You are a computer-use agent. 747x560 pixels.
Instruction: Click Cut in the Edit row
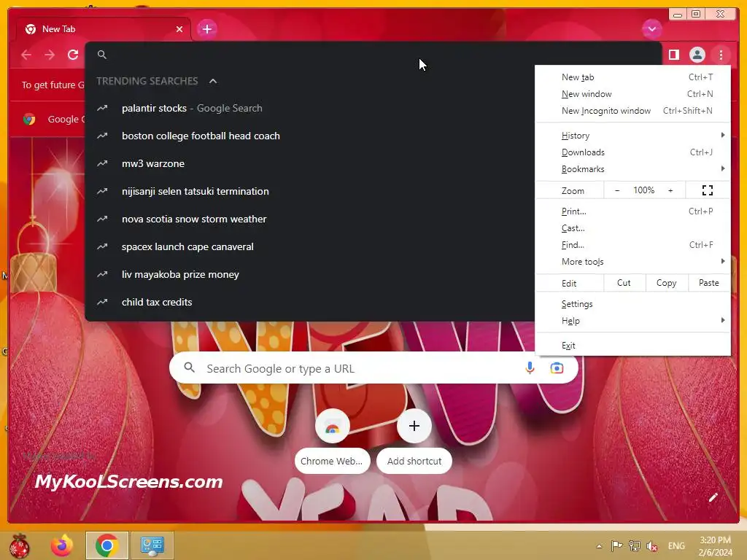(624, 283)
